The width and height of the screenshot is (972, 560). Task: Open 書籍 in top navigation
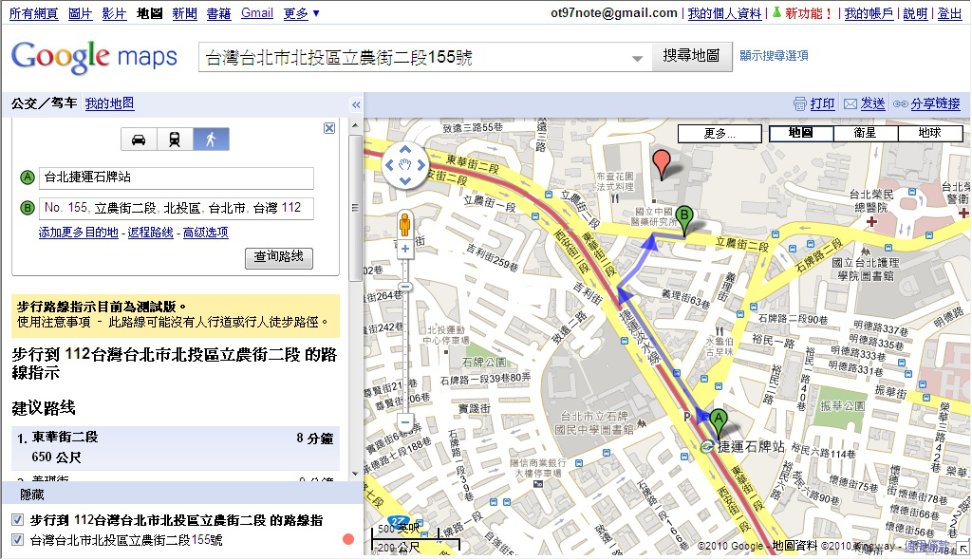[x=219, y=13]
